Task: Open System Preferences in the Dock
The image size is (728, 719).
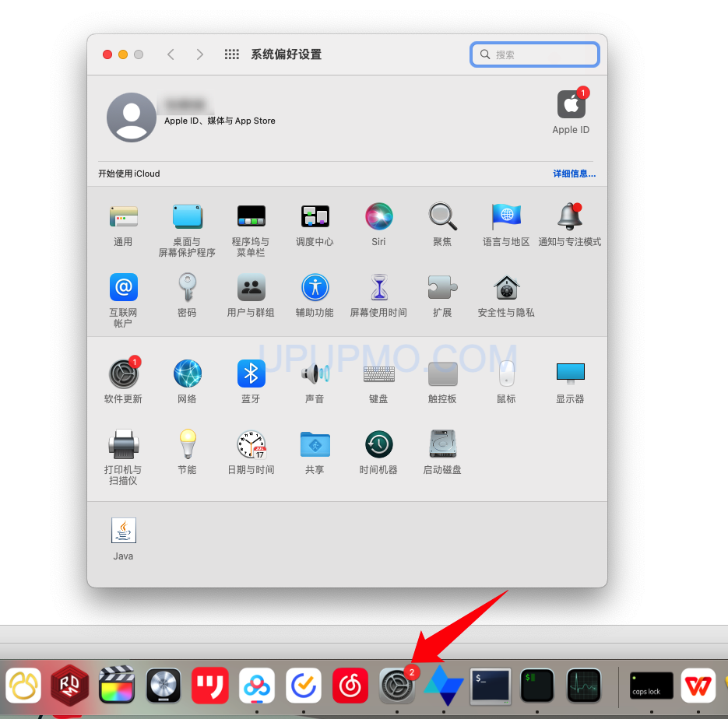Action: tap(397, 686)
